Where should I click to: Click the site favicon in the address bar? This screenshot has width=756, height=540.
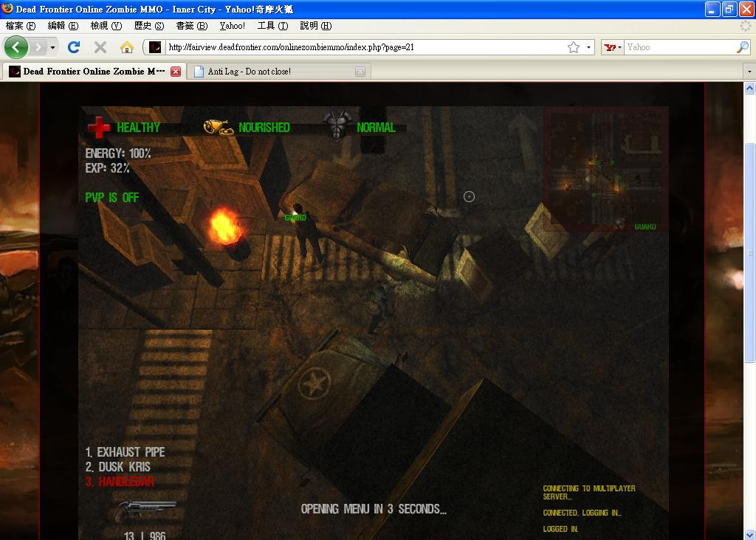pyautogui.click(x=155, y=47)
